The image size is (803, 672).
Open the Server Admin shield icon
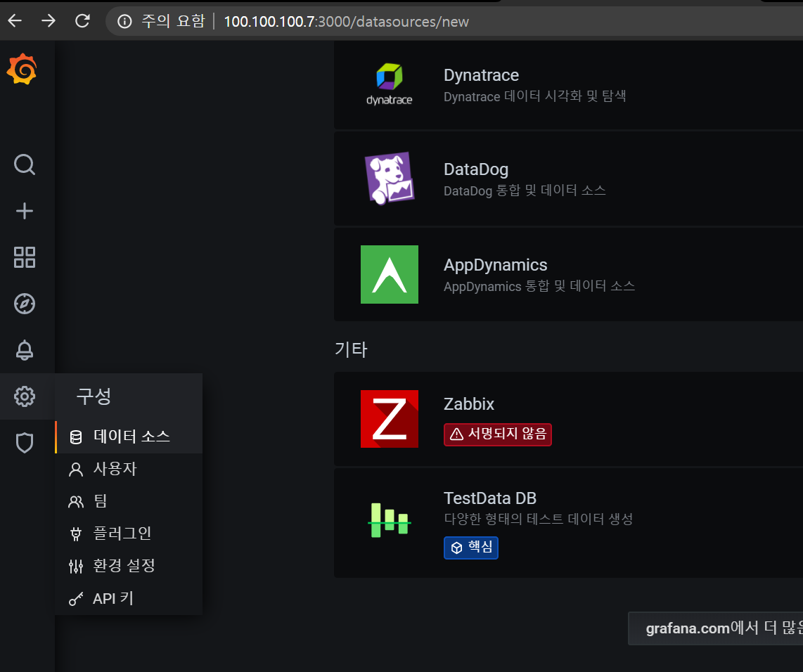(x=25, y=443)
